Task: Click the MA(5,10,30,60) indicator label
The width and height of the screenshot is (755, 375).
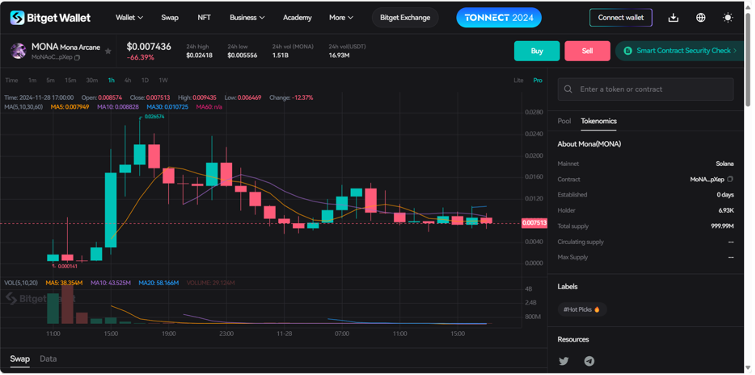Action: (x=24, y=106)
